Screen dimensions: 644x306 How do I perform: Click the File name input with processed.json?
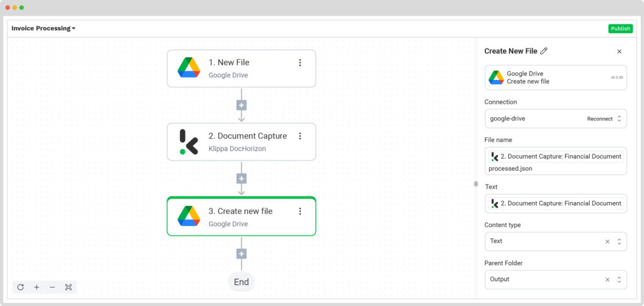coord(556,161)
